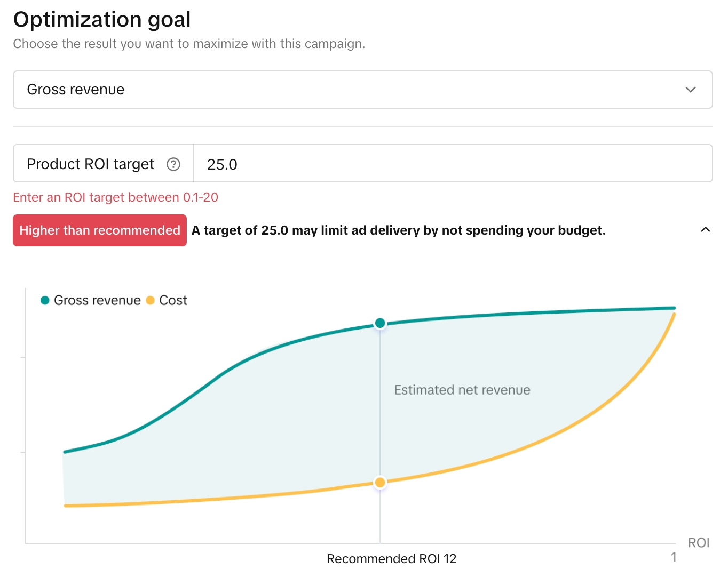Click the teal Gross revenue legend dot
This screenshot has width=728, height=577.
[x=45, y=300]
